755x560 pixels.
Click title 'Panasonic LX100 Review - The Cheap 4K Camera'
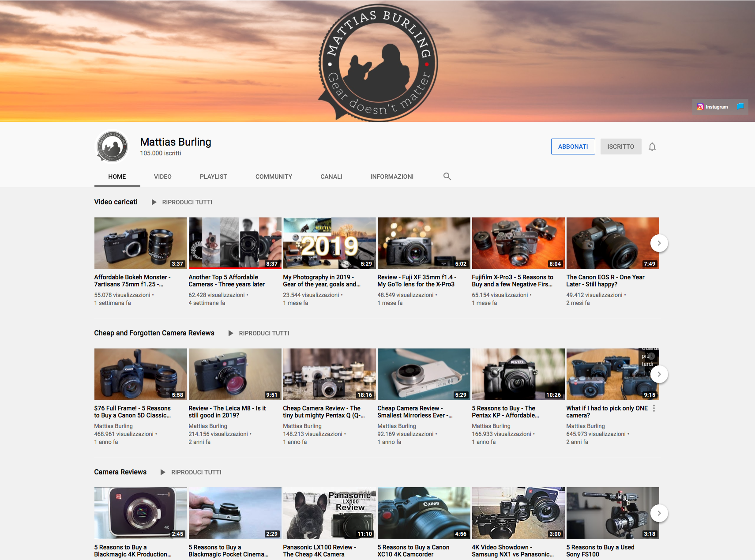[x=319, y=551]
